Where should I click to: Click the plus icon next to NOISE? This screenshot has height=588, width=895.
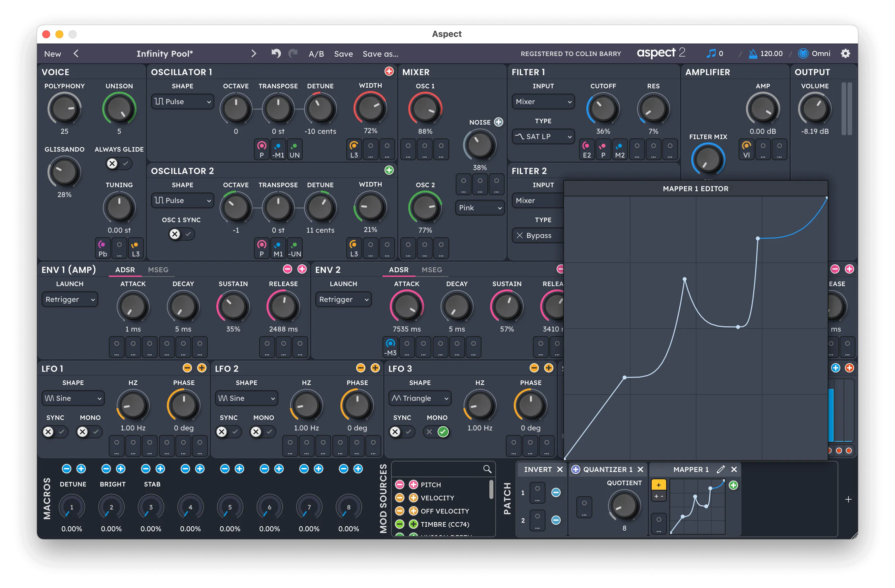[498, 122]
